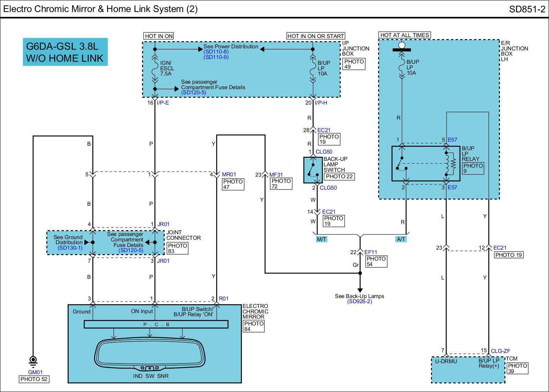
Task: Click the P.C.B bar inside the mirror
Action: (x=156, y=324)
